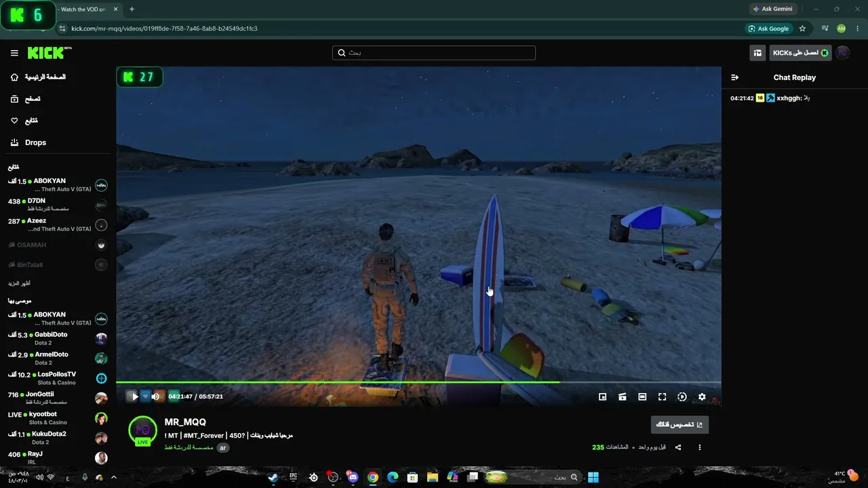Screen dimensions: 868x488
Task: Open ArmelDoto recommended channel
Action: 58,359
